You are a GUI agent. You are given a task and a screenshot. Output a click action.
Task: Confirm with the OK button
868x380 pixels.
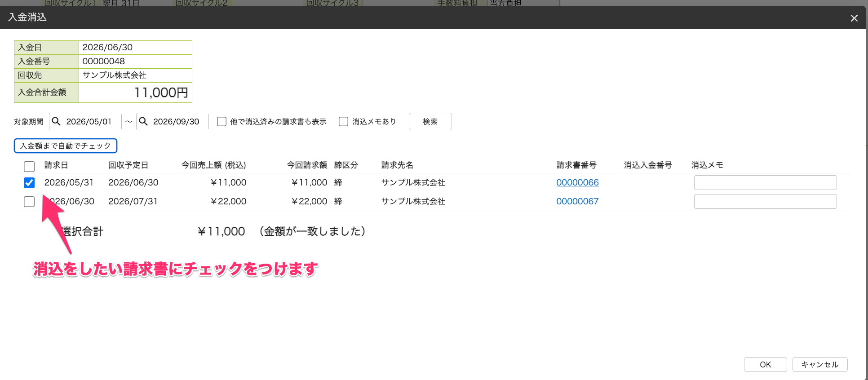[x=765, y=364]
